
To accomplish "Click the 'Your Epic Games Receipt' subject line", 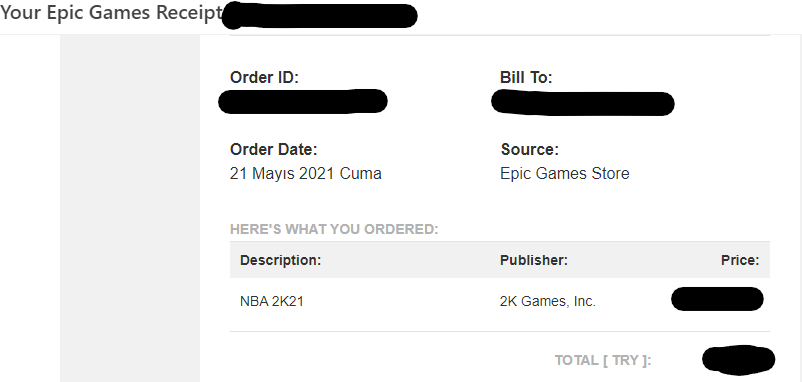I will [111, 13].
